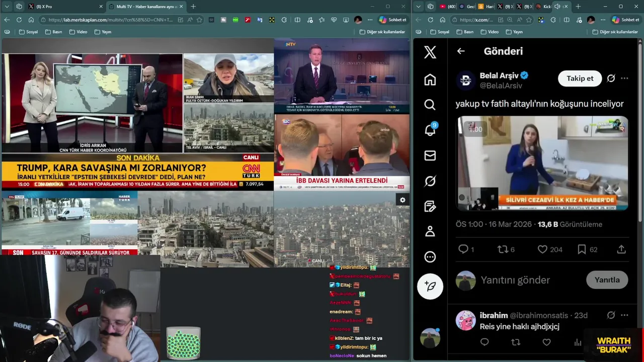
Task: Go back with Gönderi arrow
Action: 461,51
